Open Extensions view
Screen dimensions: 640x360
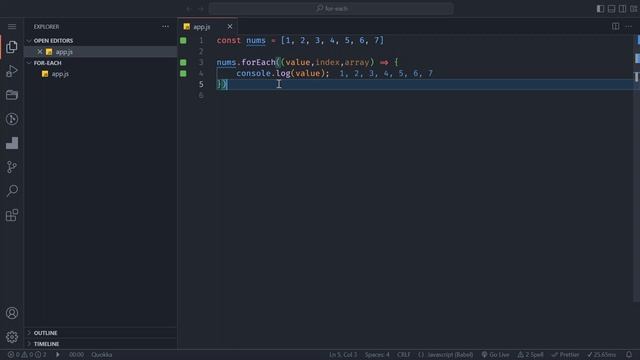[x=12, y=215]
